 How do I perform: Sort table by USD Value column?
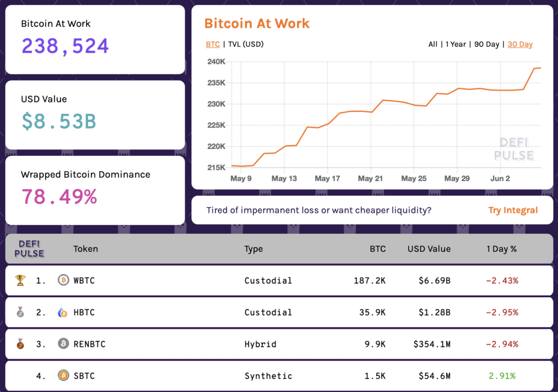(x=429, y=249)
